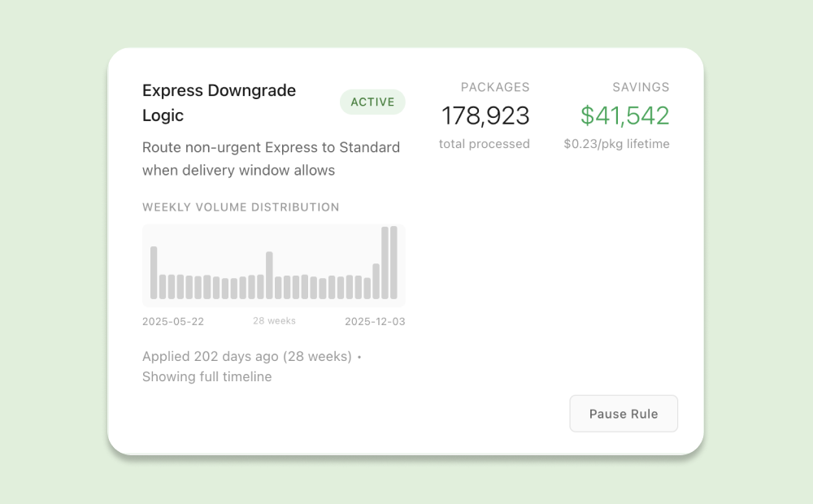Click the second-to-last bar in the chart
Image resolution: width=813 pixels, height=504 pixels.
pyautogui.click(x=385, y=263)
